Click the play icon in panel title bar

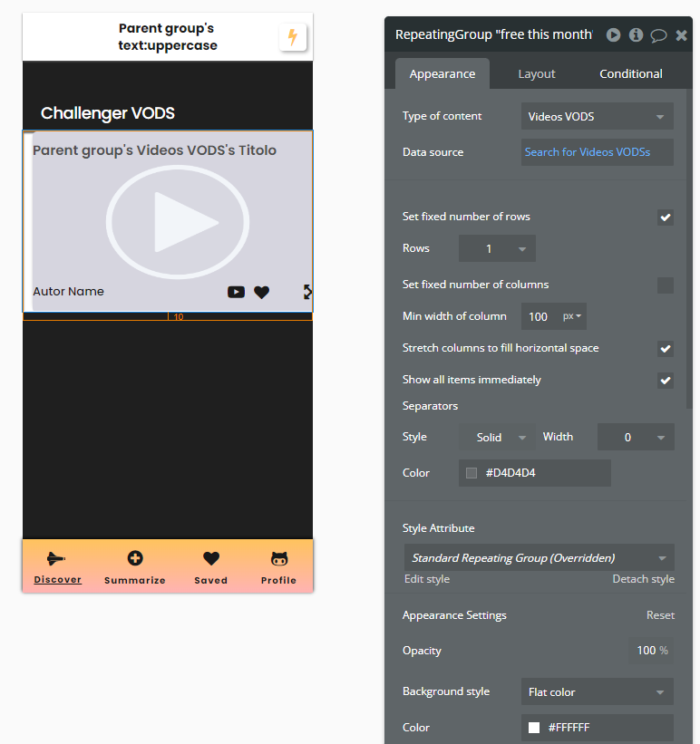click(614, 35)
